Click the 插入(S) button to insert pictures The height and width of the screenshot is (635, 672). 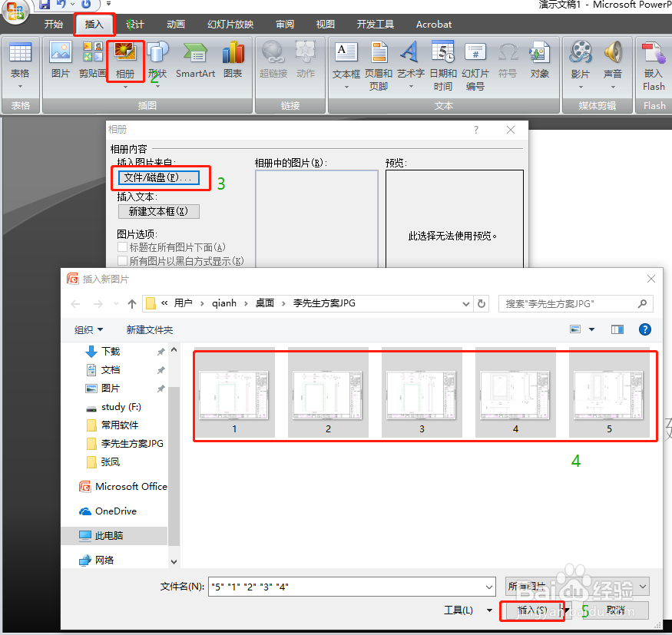point(533,610)
